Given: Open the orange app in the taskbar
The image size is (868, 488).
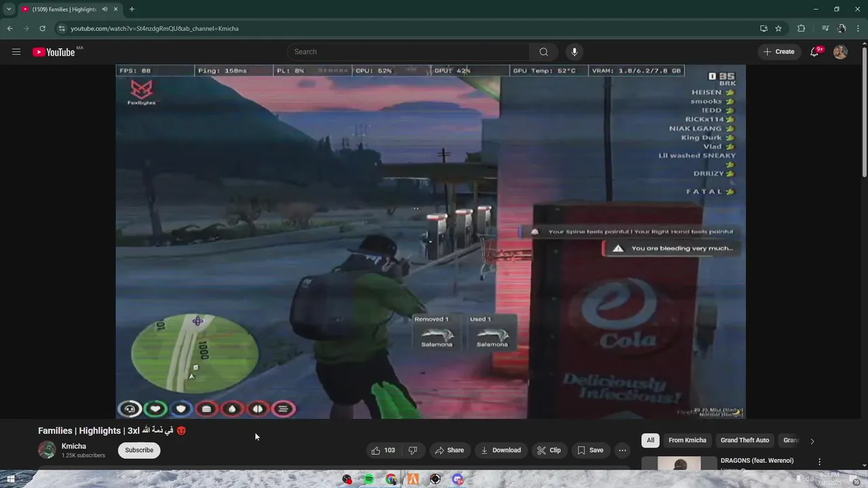Looking at the screenshot, I should (413, 479).
